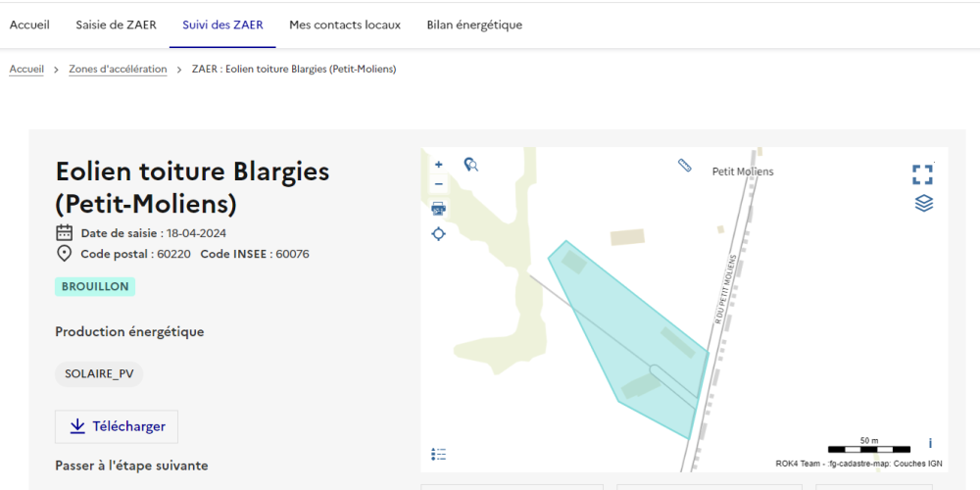Open the map layers selector
980x490 pixels.
pyautogui.click(x=923, y=203)
